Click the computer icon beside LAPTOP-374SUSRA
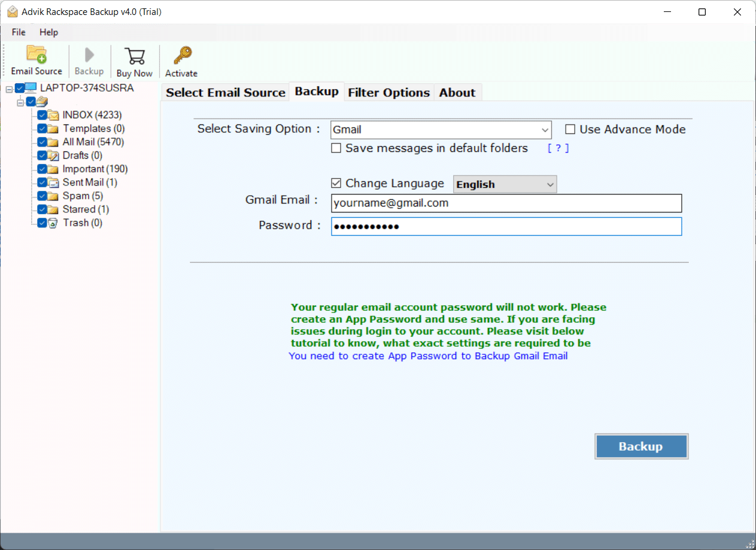Screen dimensions: 756x550 31,88
